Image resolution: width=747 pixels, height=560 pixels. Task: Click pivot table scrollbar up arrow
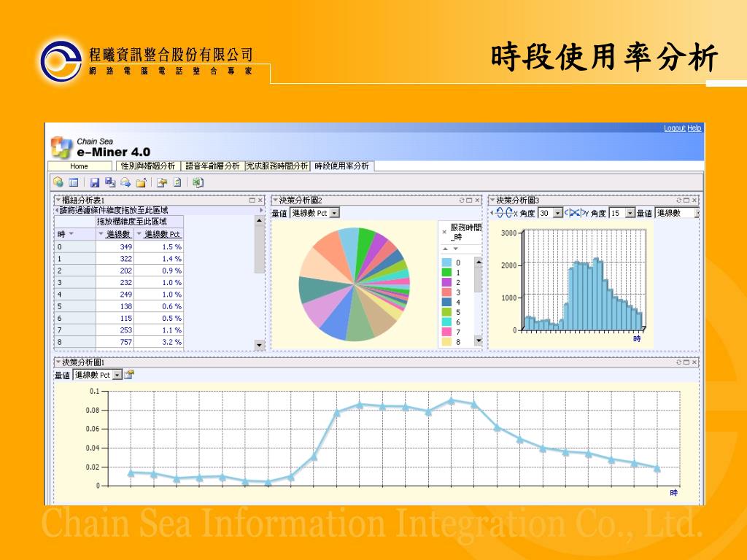coord(259,220)
